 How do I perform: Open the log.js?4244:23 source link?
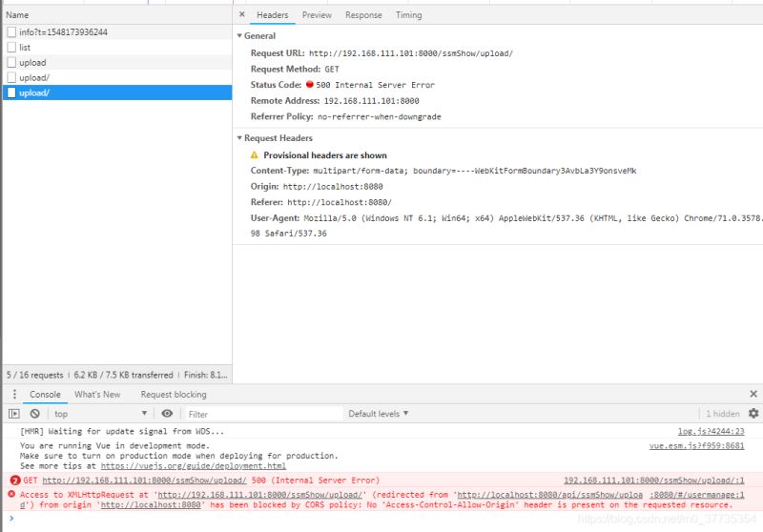coord(711,431)
